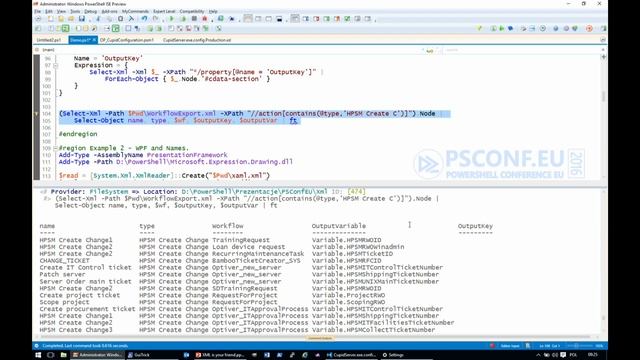Click the Add-Type -AssemblyName line in the editor

(143, 155)
